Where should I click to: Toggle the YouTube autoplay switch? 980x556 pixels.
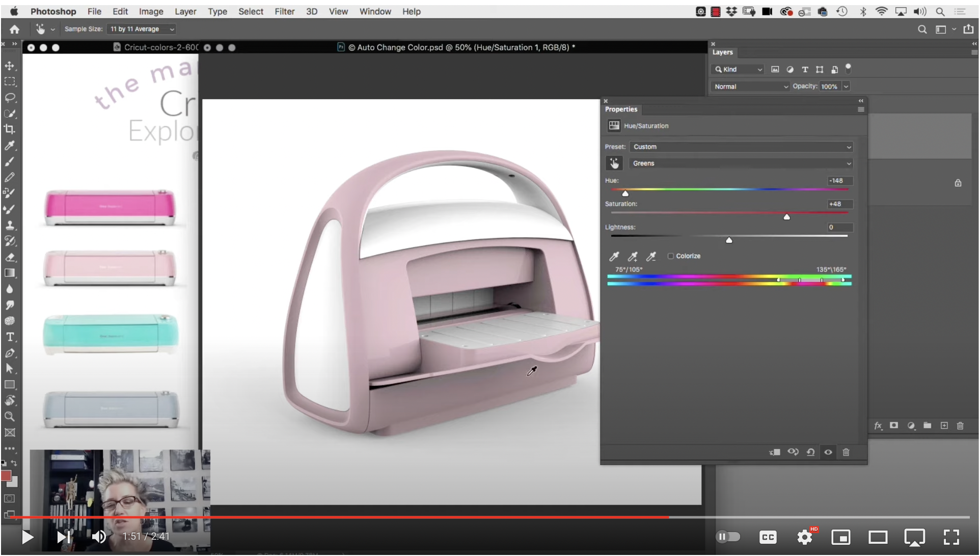coord(728,537)
